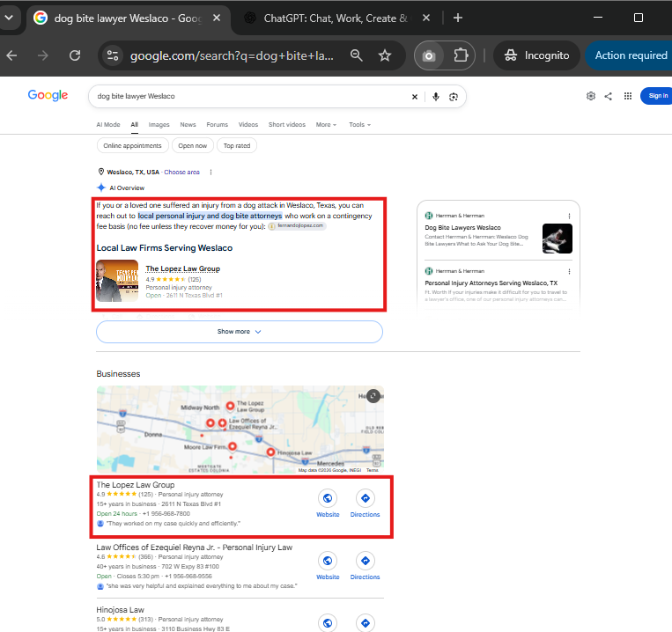Expand the Businesses map to full view
This screenshot has width=672, height=632.
coord(373,396)
